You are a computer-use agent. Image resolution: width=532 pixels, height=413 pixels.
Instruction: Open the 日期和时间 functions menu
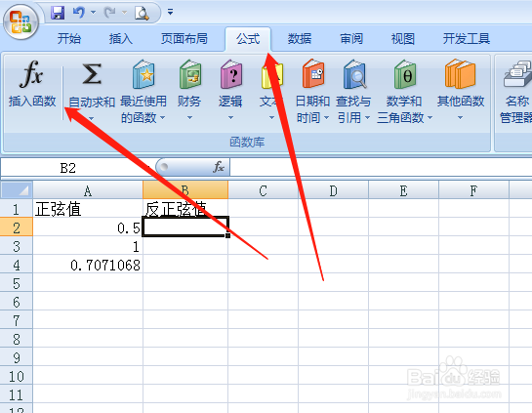[x=312, y=92]
